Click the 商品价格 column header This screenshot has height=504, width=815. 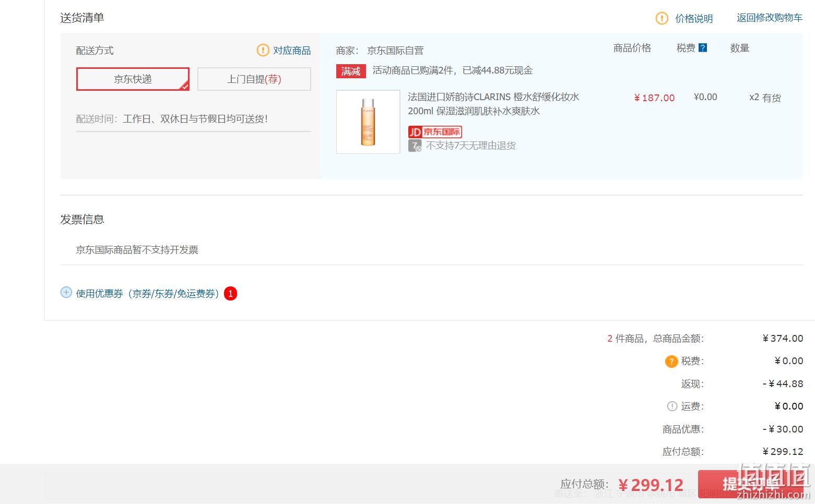632,48
